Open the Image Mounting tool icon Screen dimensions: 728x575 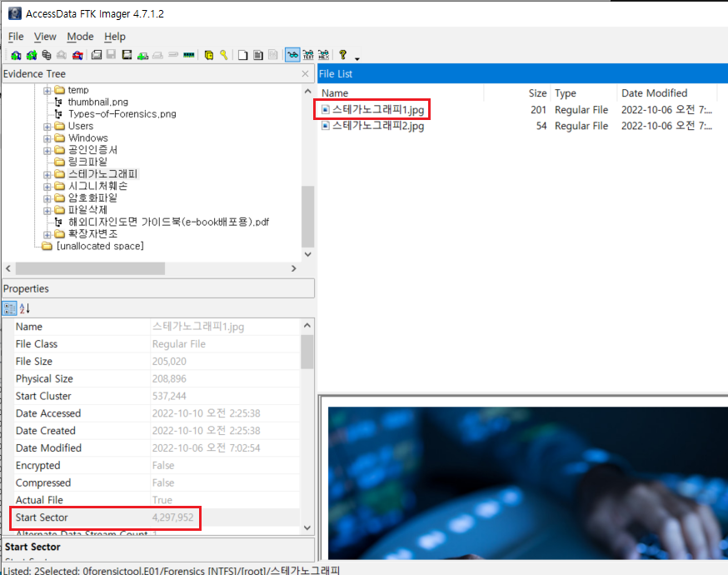47,55
